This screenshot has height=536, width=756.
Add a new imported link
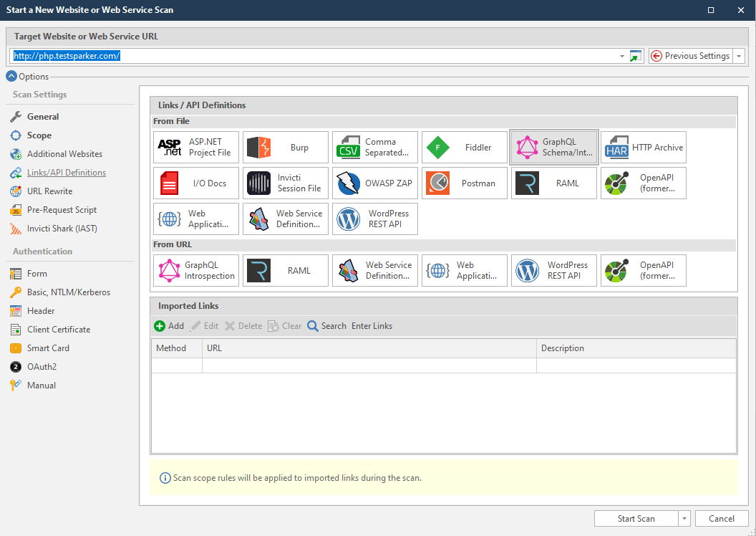pyautogui.click(x=169, y=325)
